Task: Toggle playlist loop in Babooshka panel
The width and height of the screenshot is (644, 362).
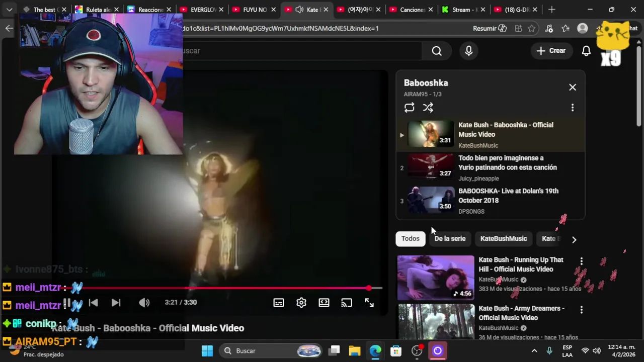Action: pos(409,108)
